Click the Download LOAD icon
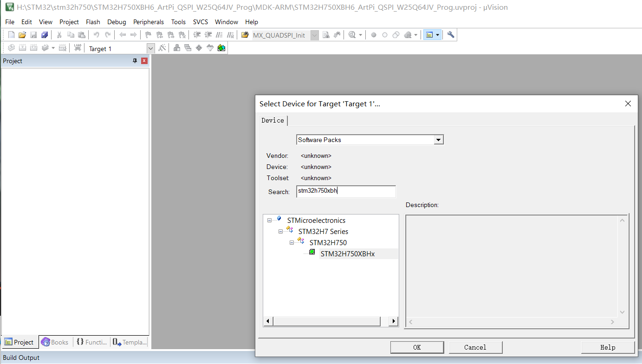 point(78,48)
